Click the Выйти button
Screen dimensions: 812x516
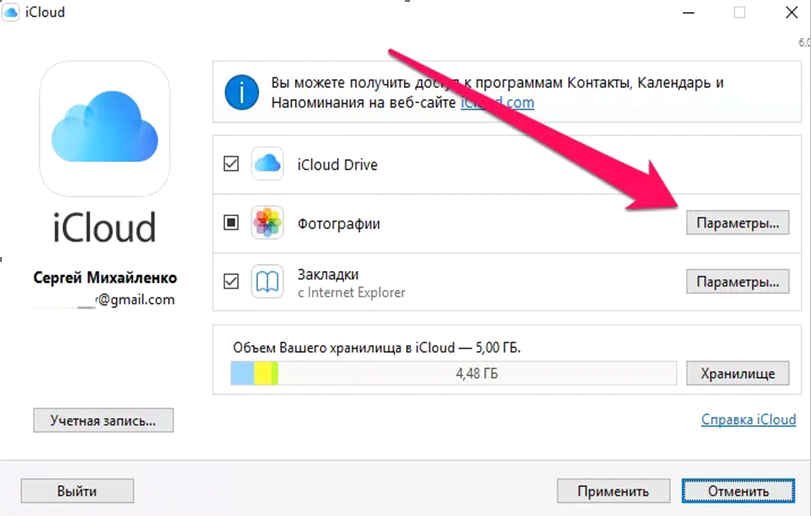77,491
